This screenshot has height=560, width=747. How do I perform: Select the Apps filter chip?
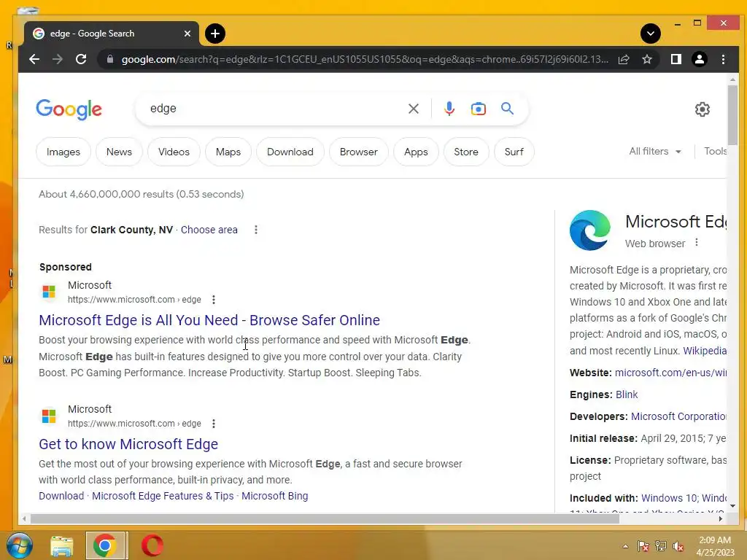(x=416, y=152)
